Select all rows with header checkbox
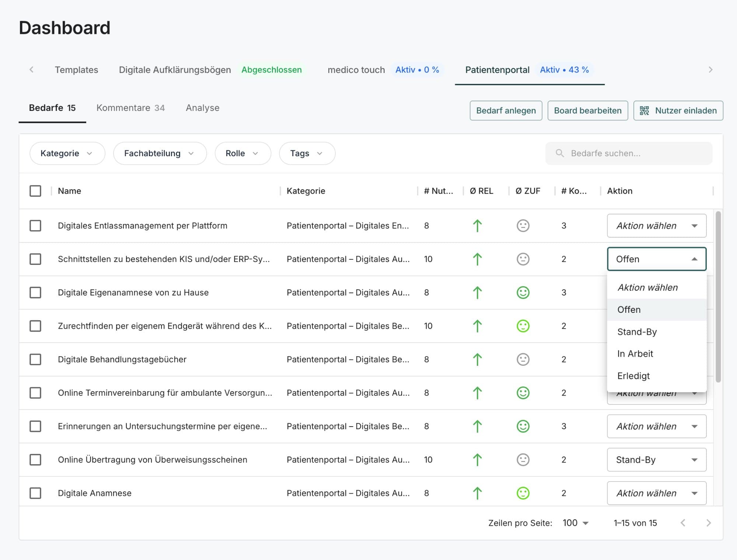This screenshot has height=560, width=737. coord(35,191)
